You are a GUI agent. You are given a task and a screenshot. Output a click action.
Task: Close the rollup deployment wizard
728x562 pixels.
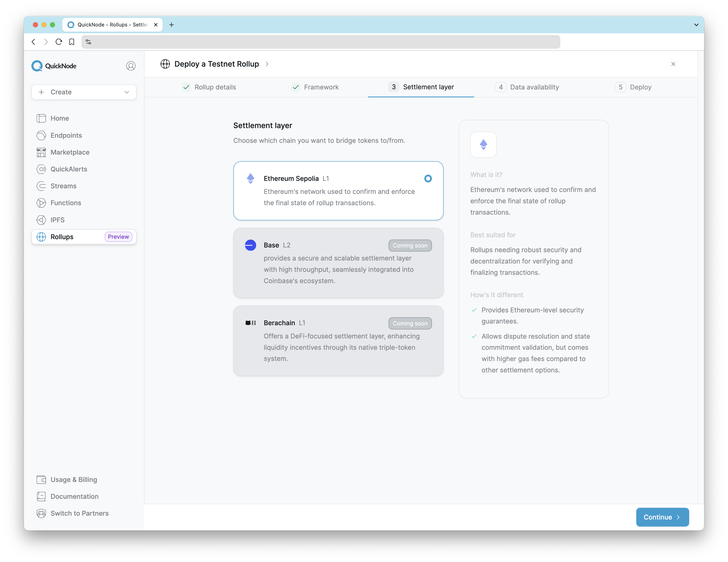pos(673,64)
